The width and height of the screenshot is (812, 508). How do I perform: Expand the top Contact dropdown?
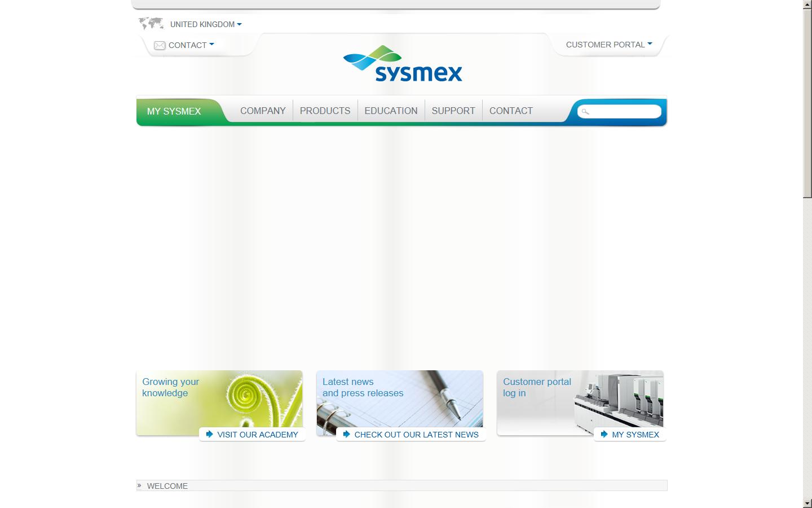click(191, 45)
